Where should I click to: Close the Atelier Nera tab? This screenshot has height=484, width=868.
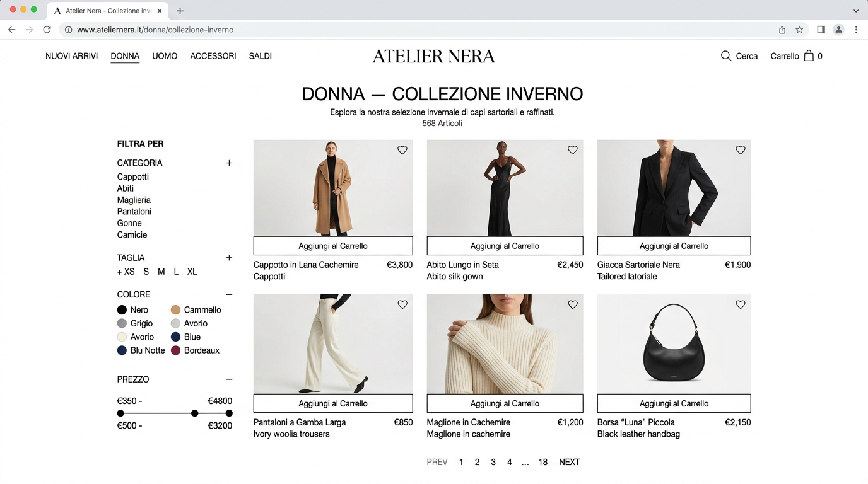point(160,11)
